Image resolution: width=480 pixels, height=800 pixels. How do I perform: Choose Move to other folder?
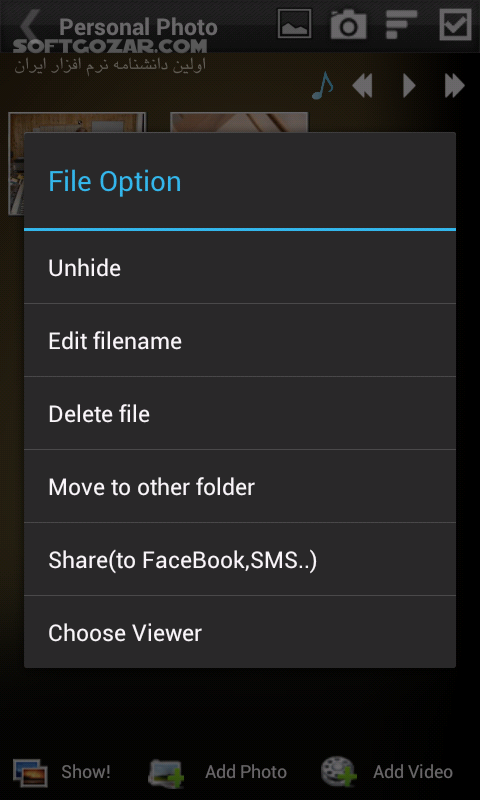[x=240, y=486]
